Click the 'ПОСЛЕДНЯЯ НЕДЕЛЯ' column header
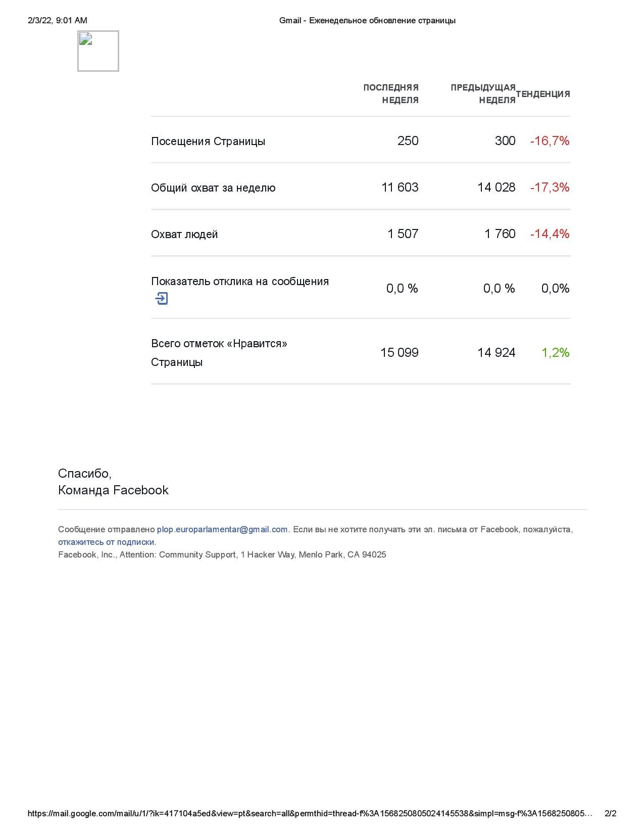Screen dimensions: 644x834 click(x=391, y=94)
